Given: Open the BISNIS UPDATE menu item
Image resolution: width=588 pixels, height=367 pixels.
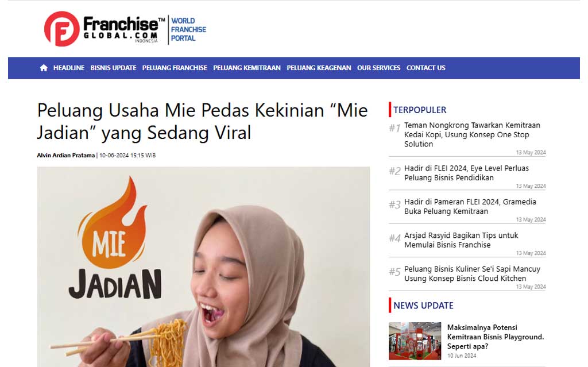Looking at the screenshot, I should pyautogui.click(x=113, y=68).
